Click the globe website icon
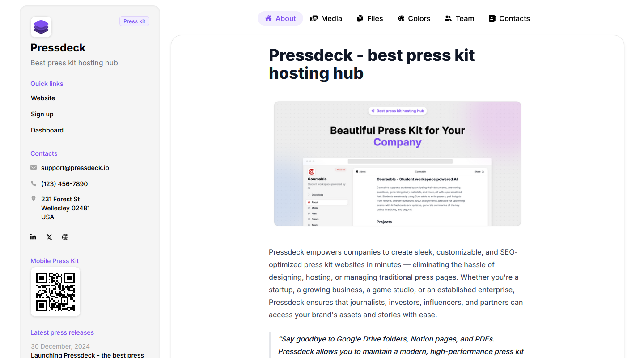 pyautogui.click(x=65, y=237)
